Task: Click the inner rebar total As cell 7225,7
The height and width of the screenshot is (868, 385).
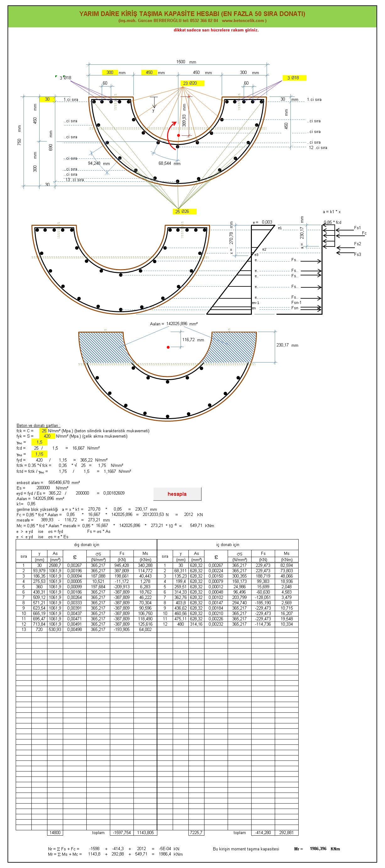Action: pyautogui.click(x=196, y=832)
